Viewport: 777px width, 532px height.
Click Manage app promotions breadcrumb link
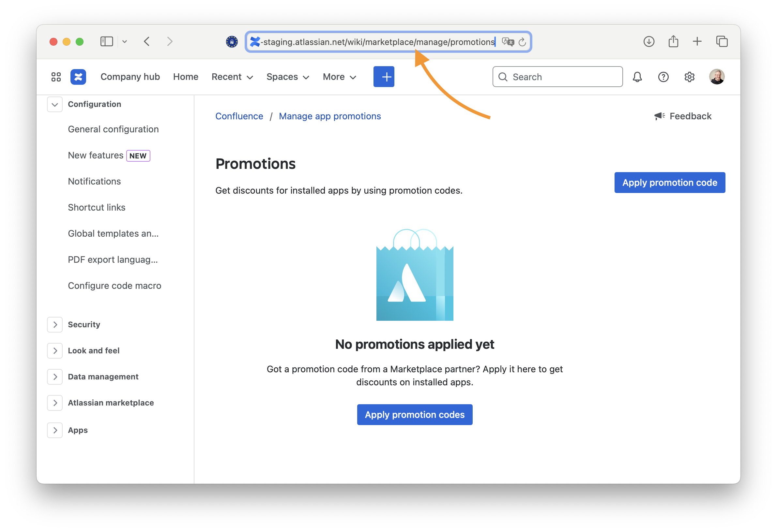[330, 116]
